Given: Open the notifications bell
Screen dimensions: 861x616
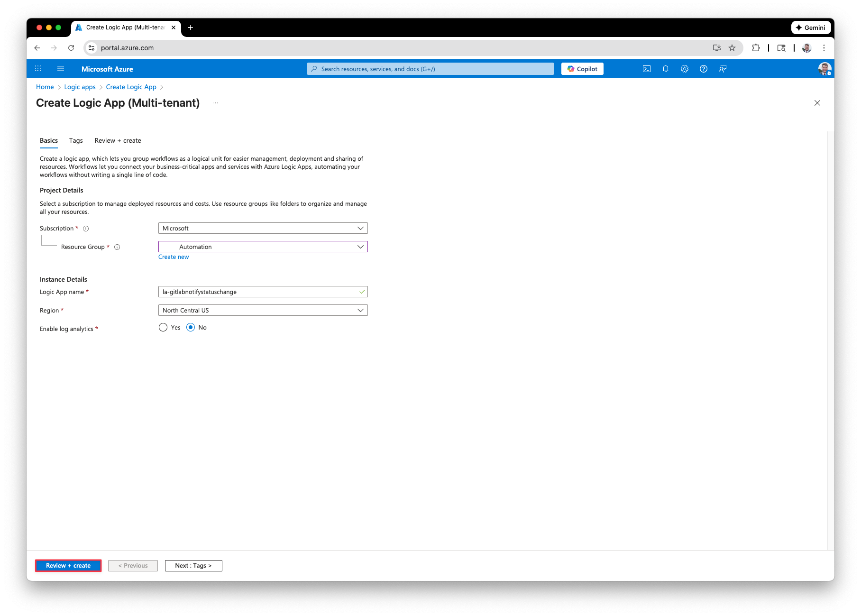Looking at the screenshot, I should [x=665, y=69].
